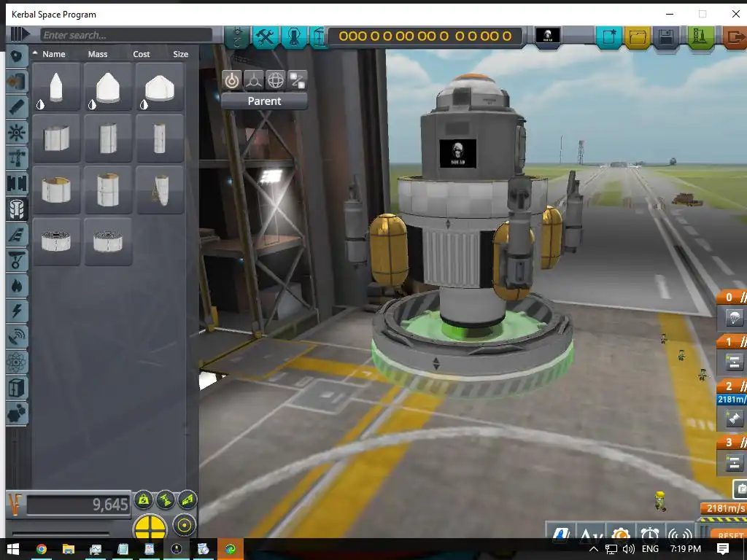Select the Rotate globe gizmo tool
747x560 pixels.
click(275, 80)
